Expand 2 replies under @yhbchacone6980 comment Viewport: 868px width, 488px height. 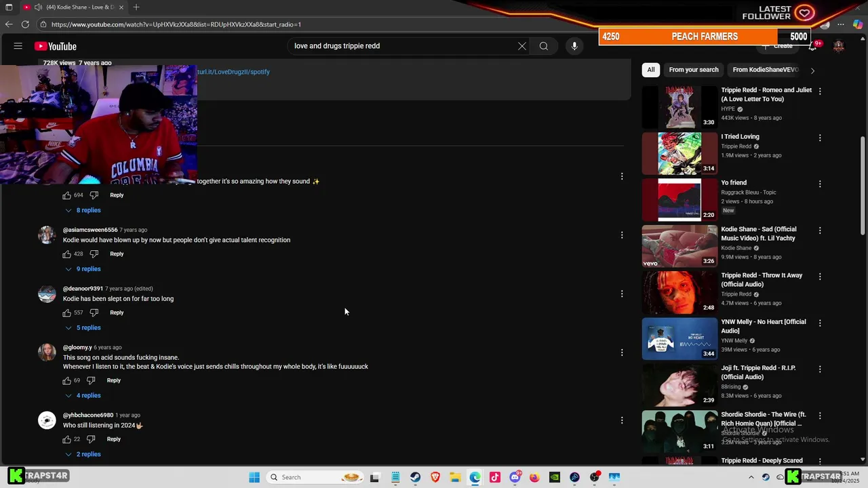tap(83, 454)
